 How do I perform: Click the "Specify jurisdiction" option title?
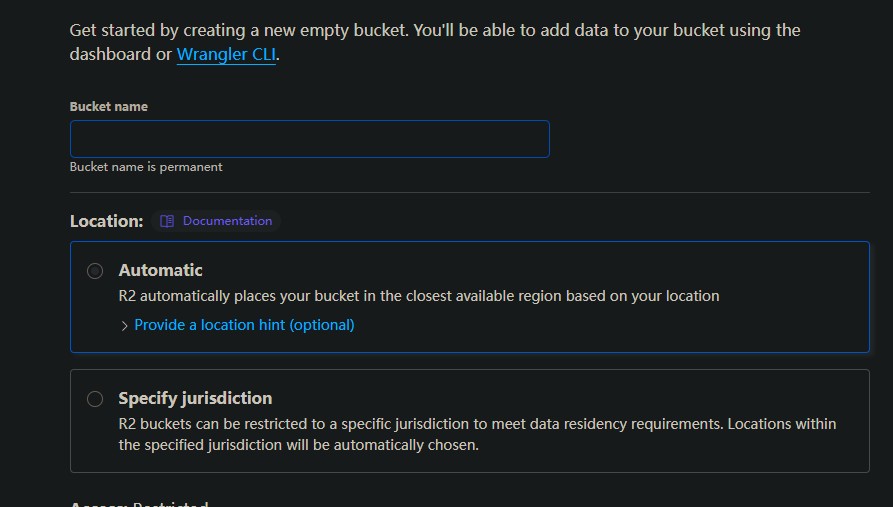(x=195, y=398)
